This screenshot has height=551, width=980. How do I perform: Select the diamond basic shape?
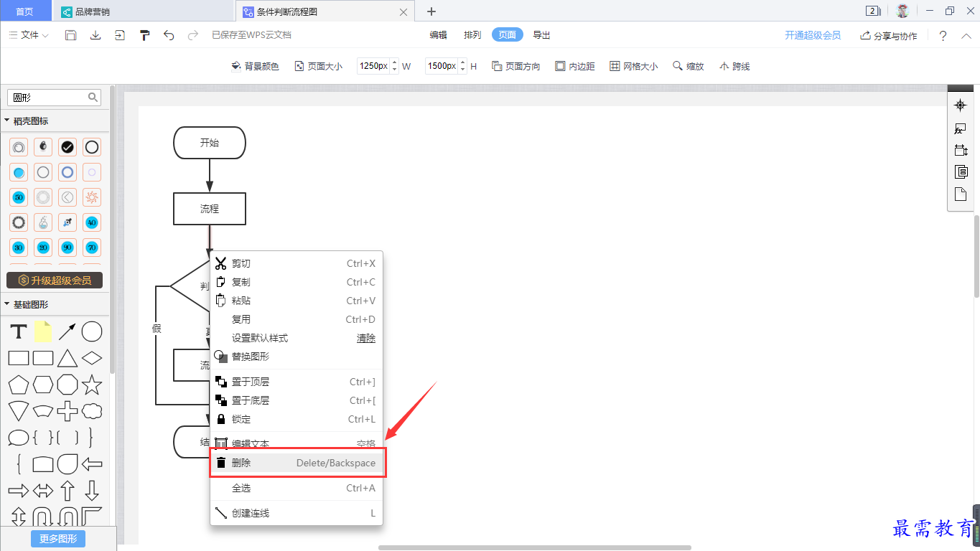[92, 358]
